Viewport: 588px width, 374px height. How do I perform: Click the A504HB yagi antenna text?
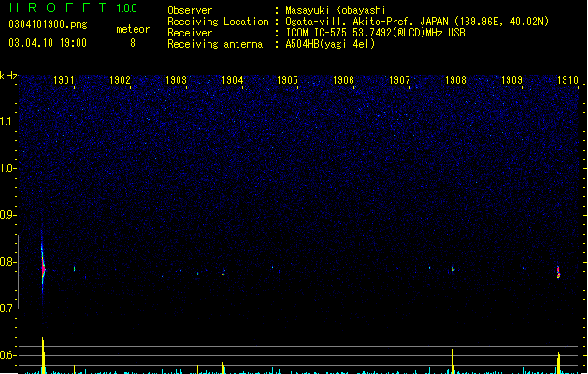click(330, 44)
